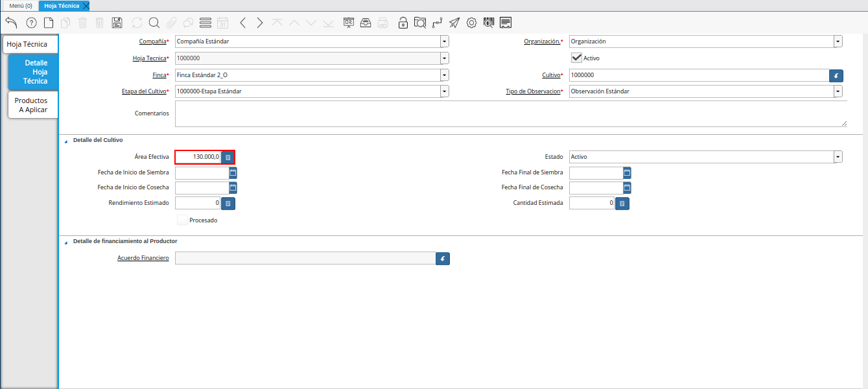Screen dimensions: 868x389
Task: Click the undo back arrow icon
Action: 11,23
